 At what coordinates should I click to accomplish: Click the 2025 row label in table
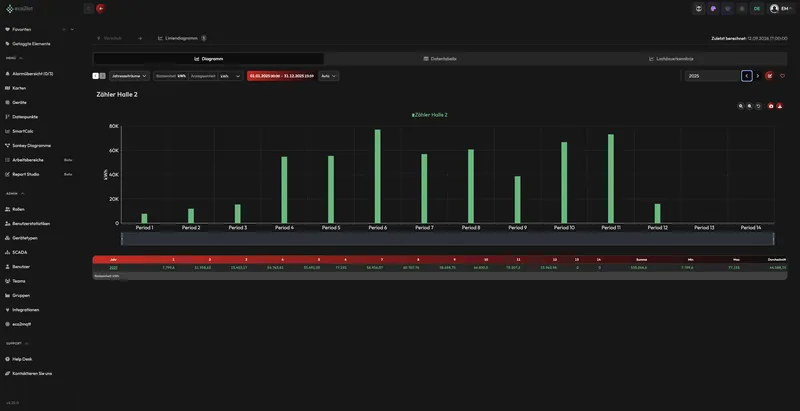[x=113, y=268]
